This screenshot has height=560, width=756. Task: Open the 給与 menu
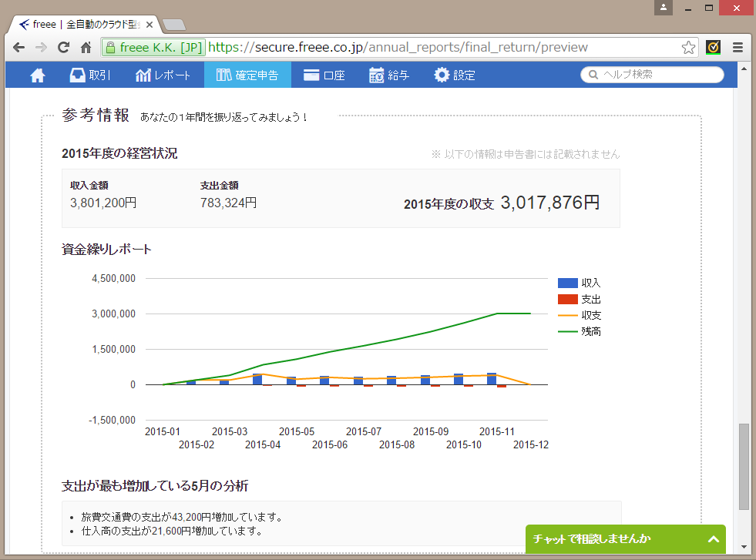pyautogui.click(x=389, y=75)
